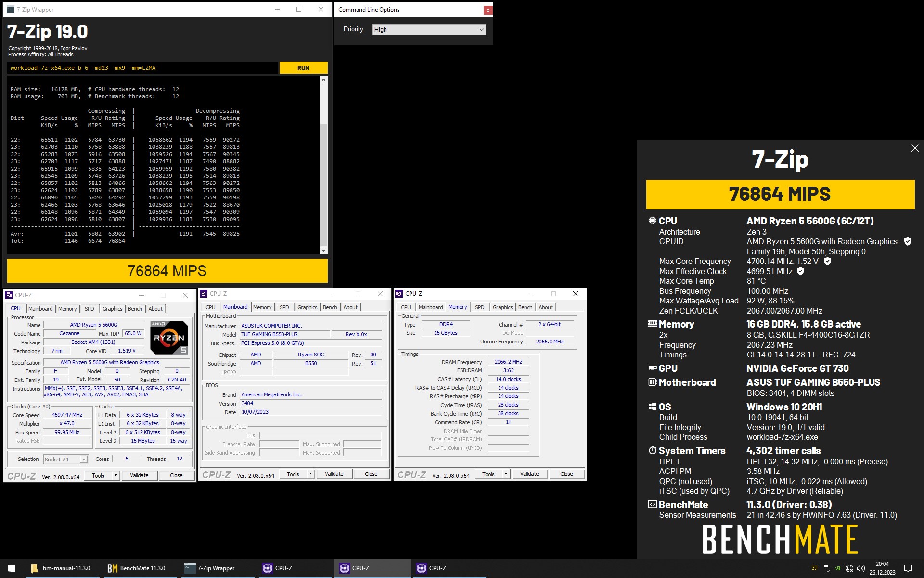Click Validate in middle CPU-Z window

coord(334,474)
